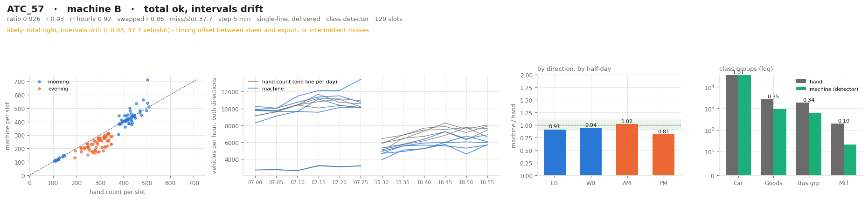Screen dimensions: 868x200
Task: Click the gray Goods hand bar
Action: click(x=767, y=137)
